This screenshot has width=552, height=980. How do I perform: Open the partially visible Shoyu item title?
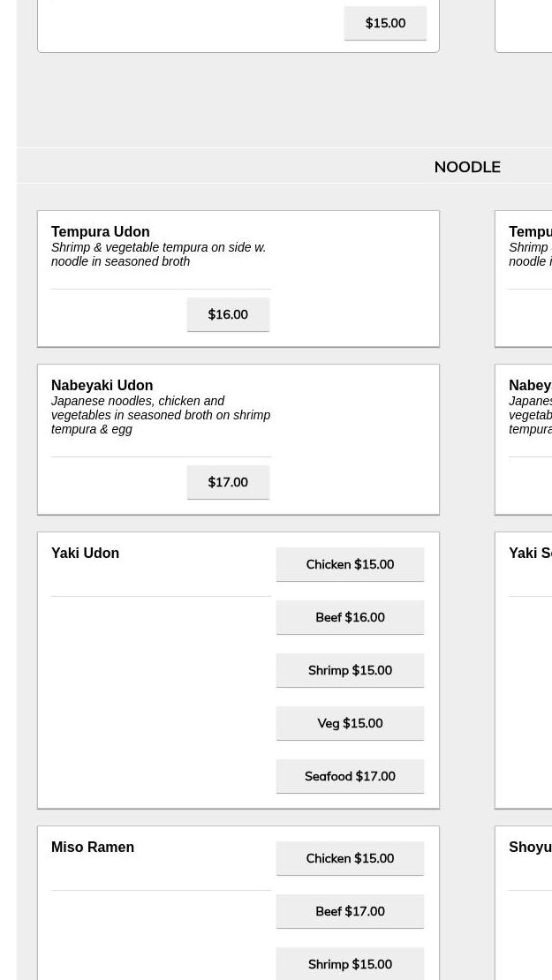[531, 847]
